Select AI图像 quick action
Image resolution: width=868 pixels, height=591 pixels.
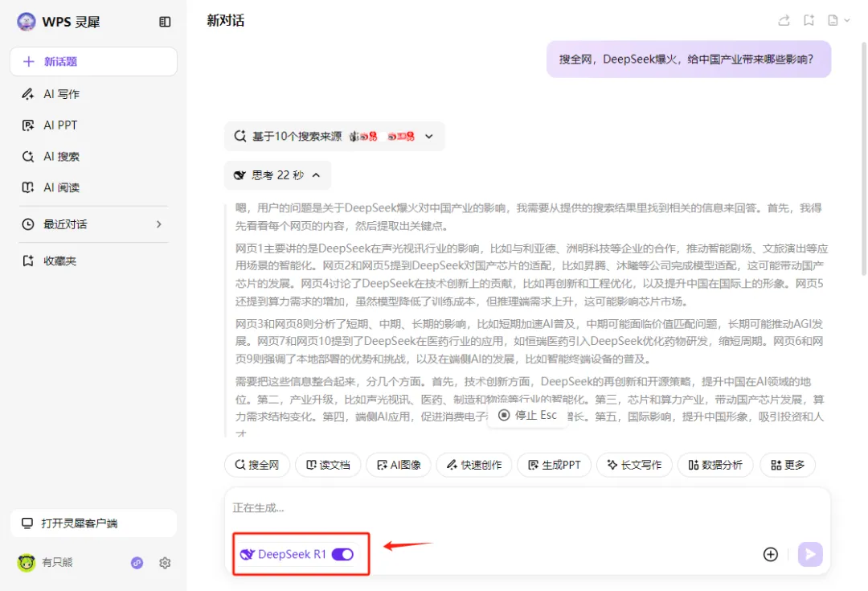[399, 465]
